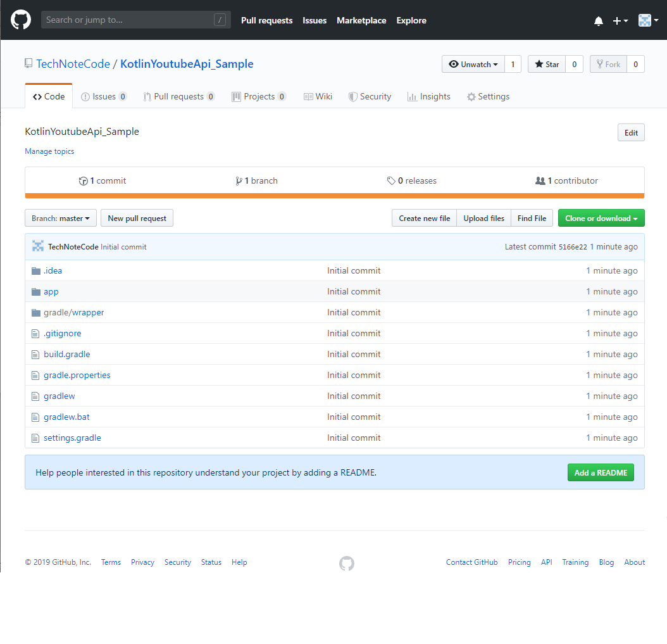This screenshot has height=644, width=667.
Task: Open the build.gradle file link
Action: (66, 354)
